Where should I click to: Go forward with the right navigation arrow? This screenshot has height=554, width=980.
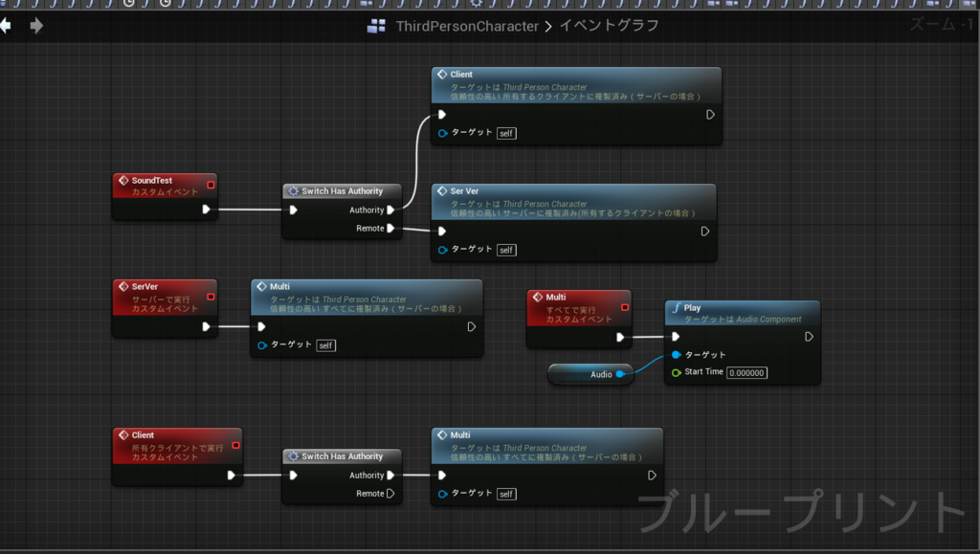[36, 26]
